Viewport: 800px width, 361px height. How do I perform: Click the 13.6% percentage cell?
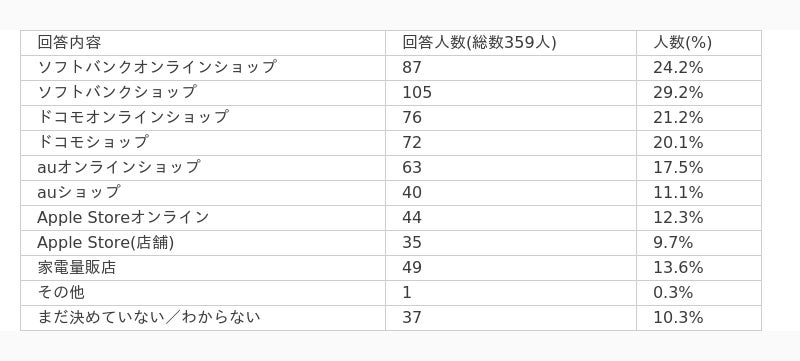pos(698,268)
